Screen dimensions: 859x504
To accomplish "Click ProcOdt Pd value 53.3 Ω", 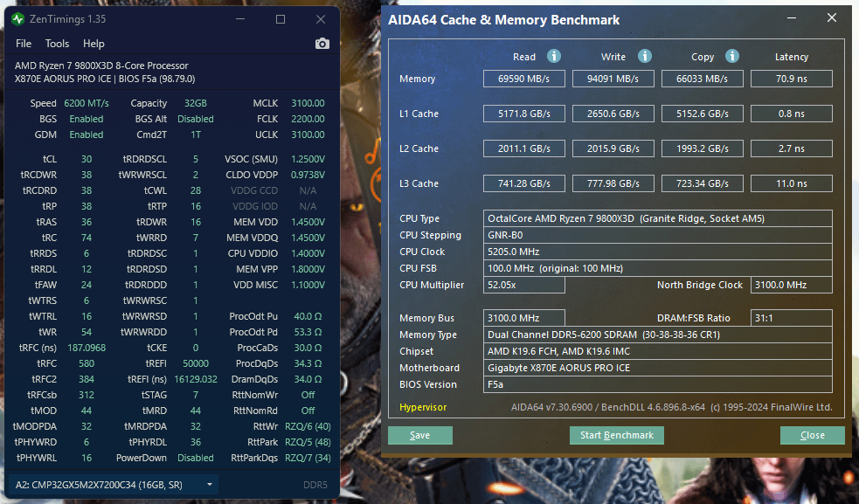I will click(x=308, y=333).
